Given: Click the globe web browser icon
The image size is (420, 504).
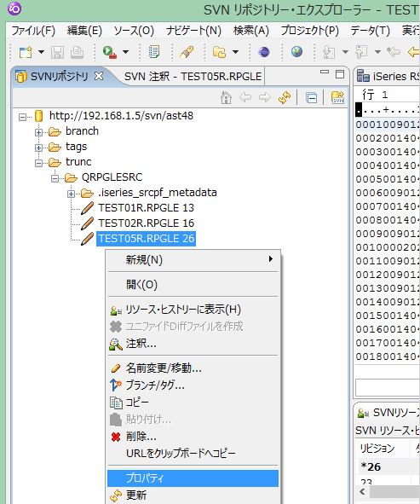Looking at the screenshot, I should click(296, 51).
